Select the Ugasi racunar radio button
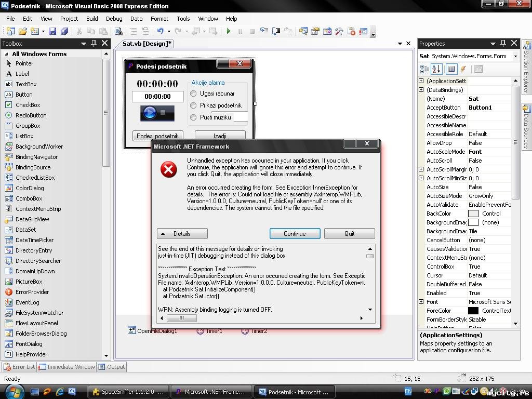Screen dimensions: 532x399 (193, 94)
